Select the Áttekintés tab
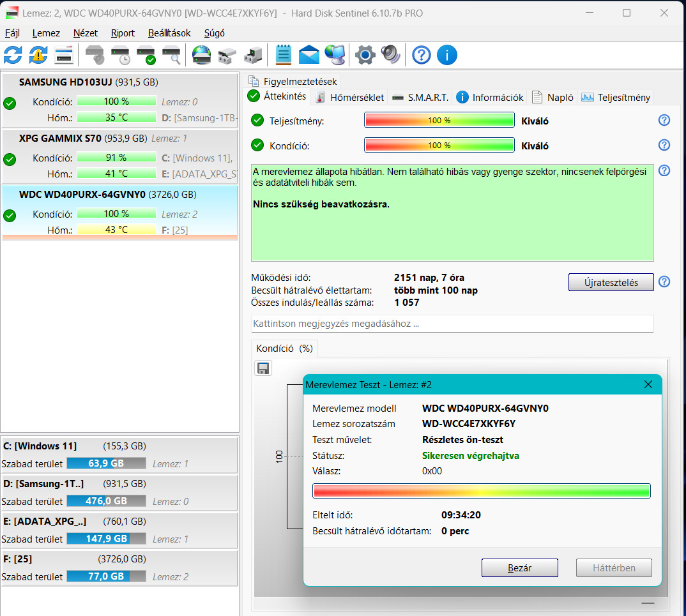Image resolution: width=686 pixels, height=616 pixels. click(277, 96)
